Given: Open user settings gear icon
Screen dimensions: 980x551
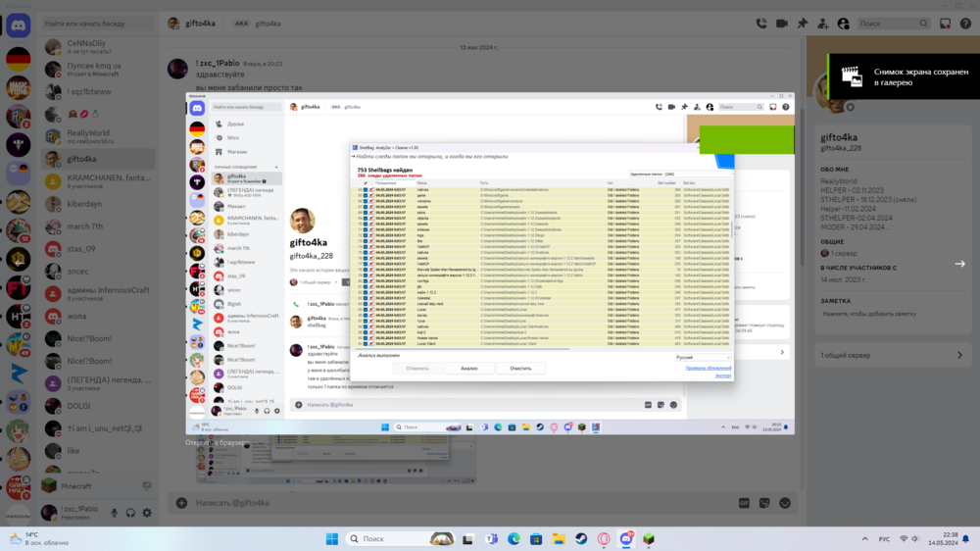Looking at the screenshot, I should point(147,513).
